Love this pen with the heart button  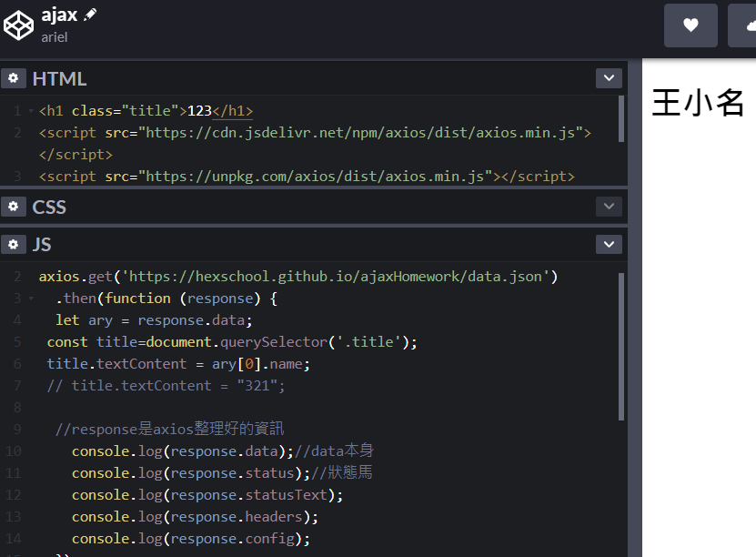coord(690,25)
